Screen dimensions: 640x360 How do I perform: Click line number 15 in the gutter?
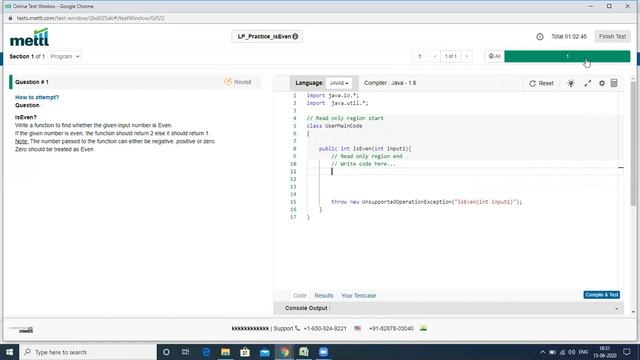(x=293, y=202)
